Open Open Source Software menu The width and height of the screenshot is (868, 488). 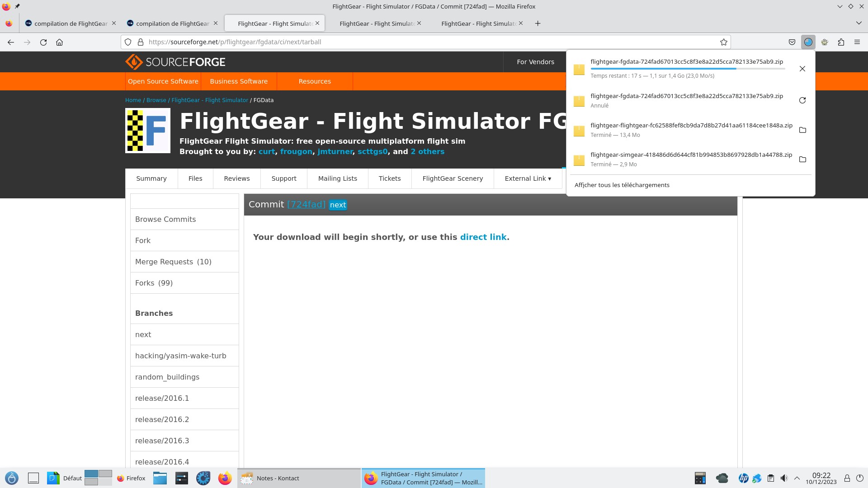(163, 81)
